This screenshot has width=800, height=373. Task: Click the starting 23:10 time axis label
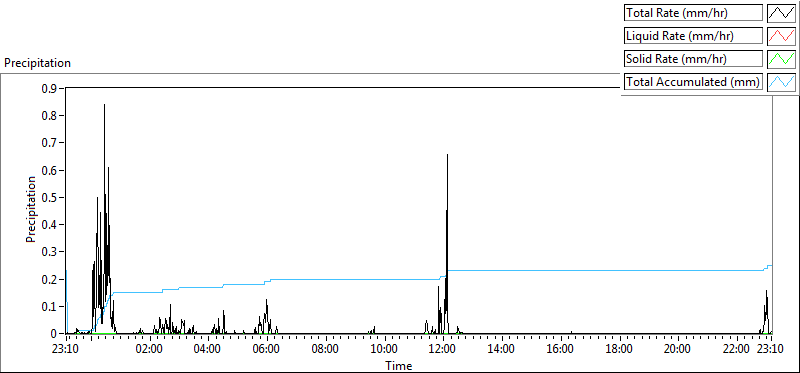(66, 350)
